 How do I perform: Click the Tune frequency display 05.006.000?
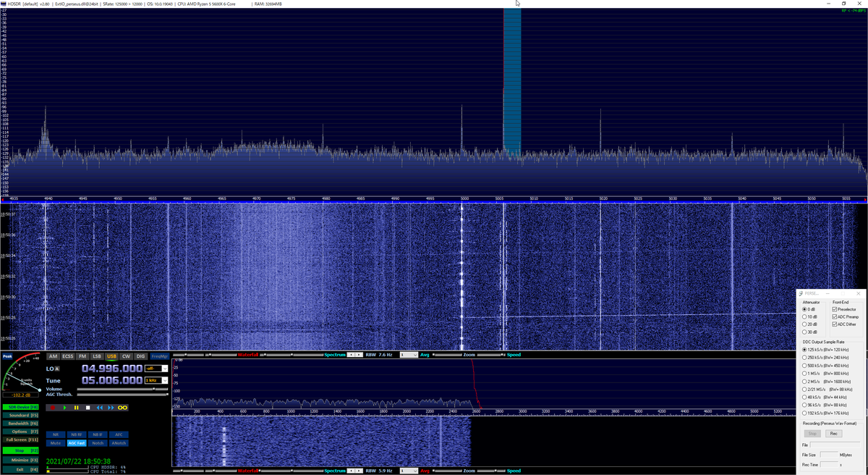(112, 380)
